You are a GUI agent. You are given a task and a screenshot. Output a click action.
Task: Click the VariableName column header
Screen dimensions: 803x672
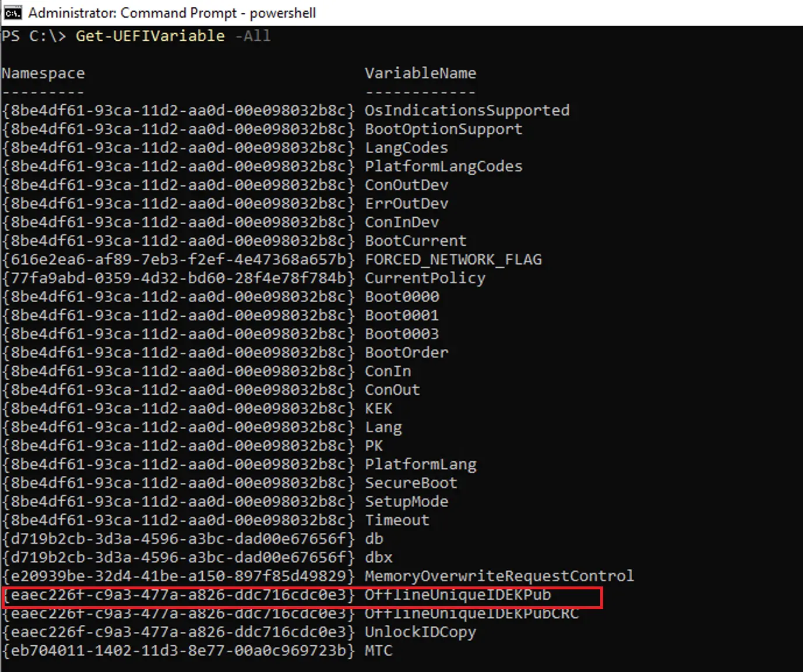(420, 73)
